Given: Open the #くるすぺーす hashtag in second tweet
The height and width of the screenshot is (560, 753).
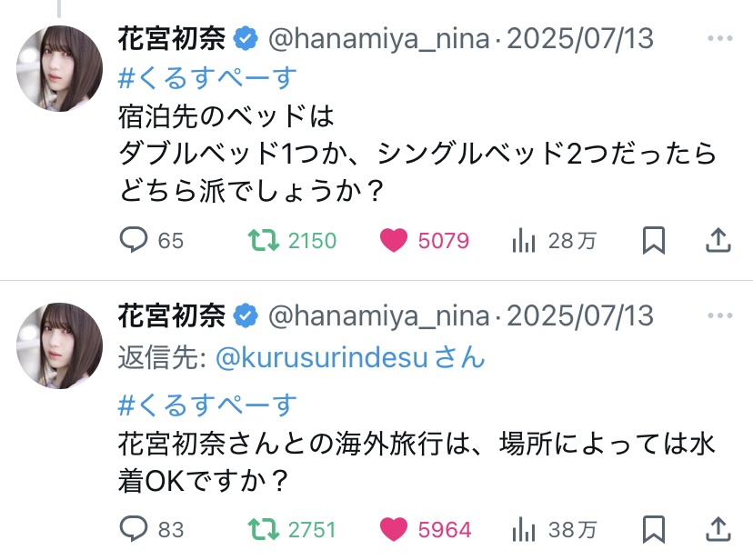Looking at the screenshot, I should pyautogui.click(x=207, y=404).
